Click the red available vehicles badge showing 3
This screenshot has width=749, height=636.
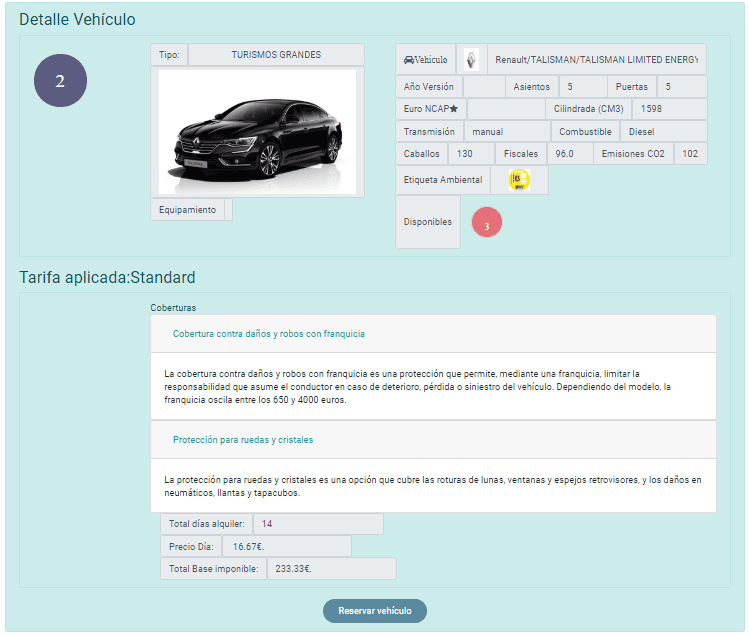pyautogui.click(x=487, y=222)
